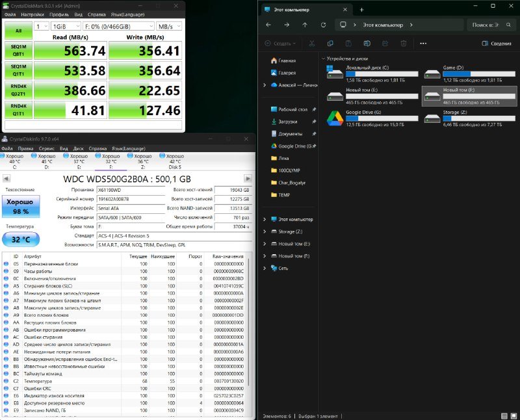Click the See more ellipsis in Explorer toolbar
The image size is (520, 420).
coord(422,43)
